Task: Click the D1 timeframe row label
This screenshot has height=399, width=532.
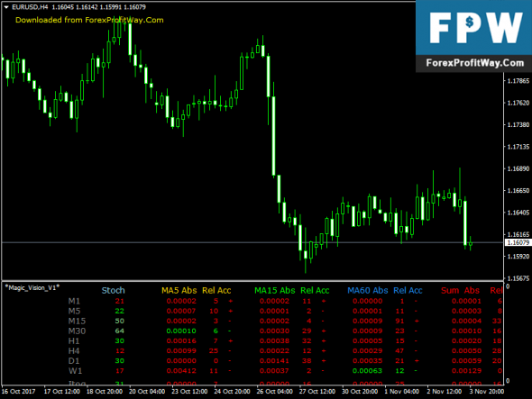Action: point(74,361)
